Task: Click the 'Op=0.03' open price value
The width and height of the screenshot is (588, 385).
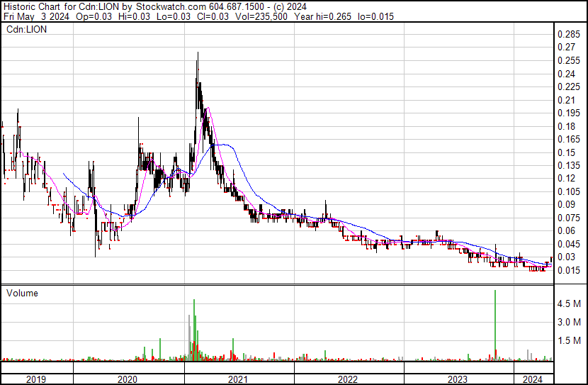Action: (x=94, y=16)
